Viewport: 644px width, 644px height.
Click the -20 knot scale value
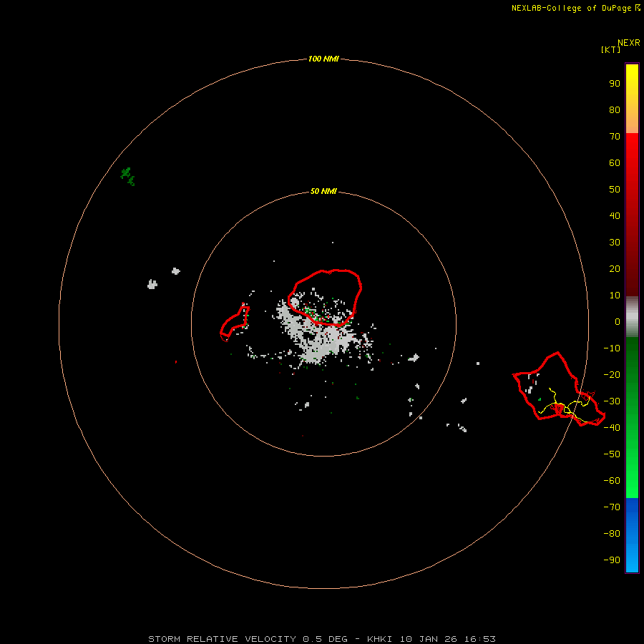point(612,374)
